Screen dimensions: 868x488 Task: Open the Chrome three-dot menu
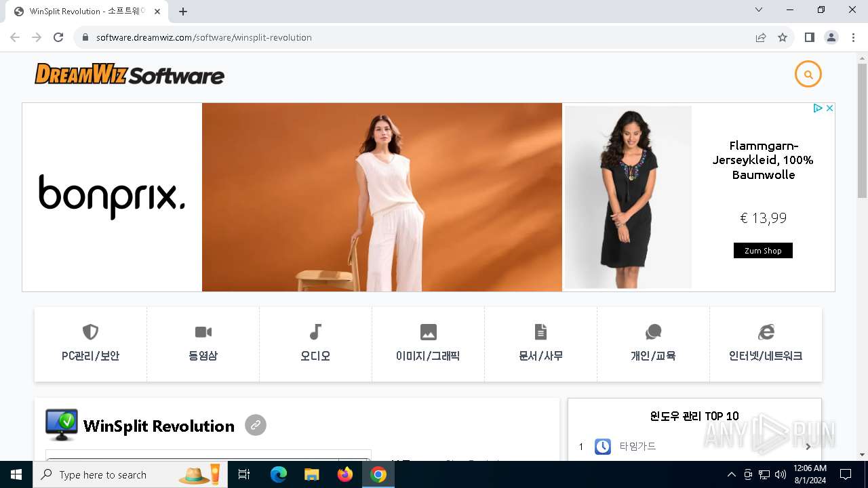point(853,37)
